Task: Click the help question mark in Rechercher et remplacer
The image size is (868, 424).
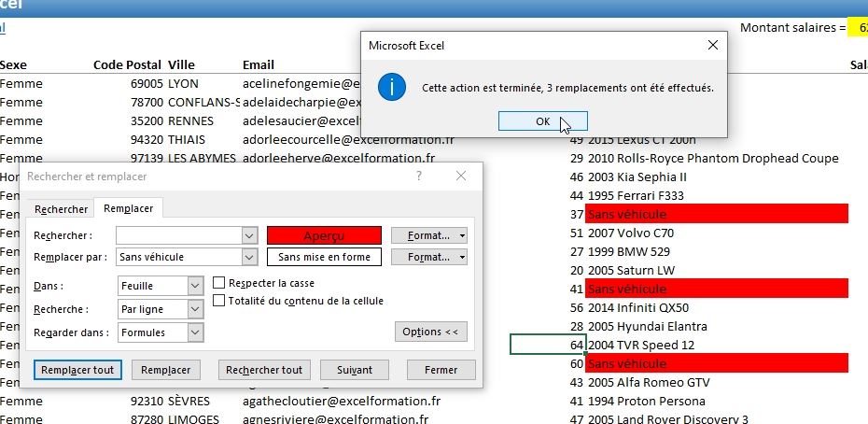Action: pos(419,176)
